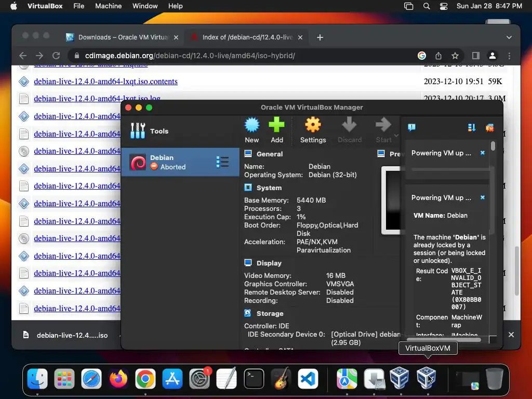The image size is (532, 399).
Task: Click the Video Memory value 16 MB
Action: click(336, 275)
